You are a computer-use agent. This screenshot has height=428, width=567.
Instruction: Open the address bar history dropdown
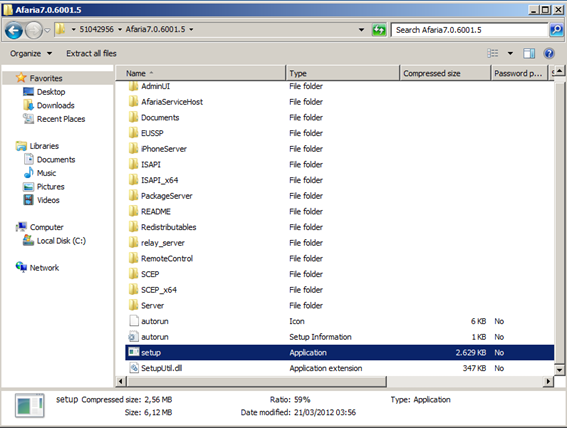tap(361, 30)
